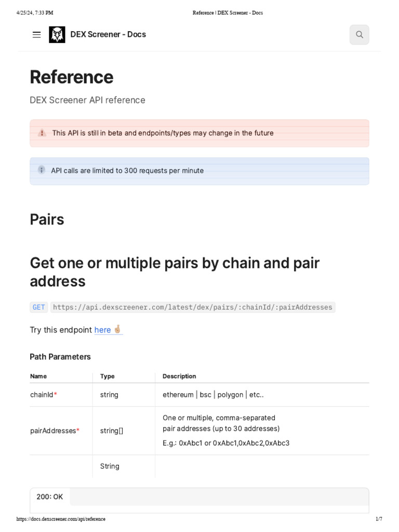399x532 pixels.
Task: Click the Description column header
Action: [179, 376]
